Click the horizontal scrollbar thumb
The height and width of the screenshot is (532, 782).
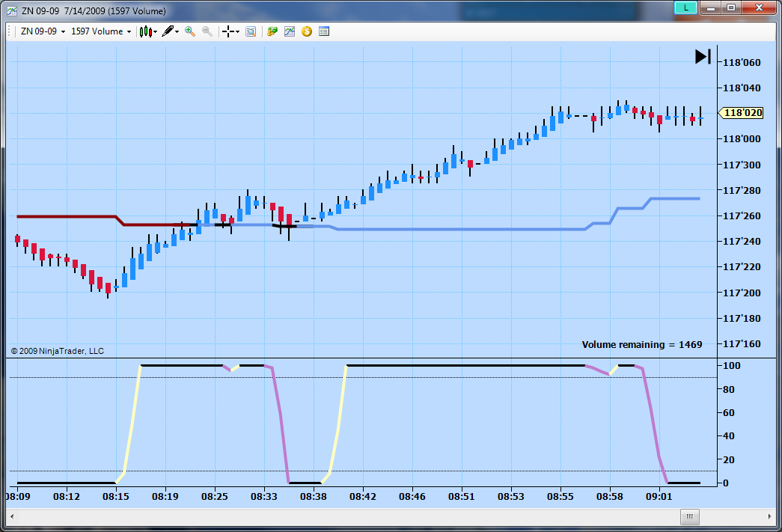coord(690,516)
